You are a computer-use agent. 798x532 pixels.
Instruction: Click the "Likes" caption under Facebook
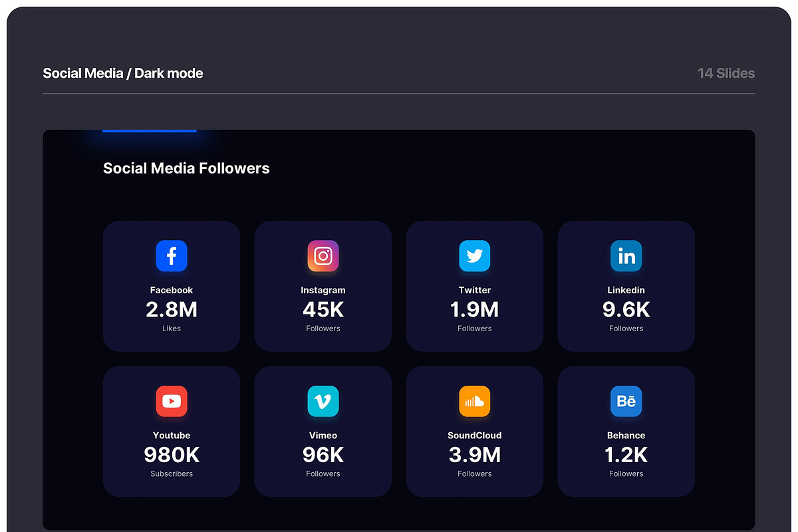(172, 329)
